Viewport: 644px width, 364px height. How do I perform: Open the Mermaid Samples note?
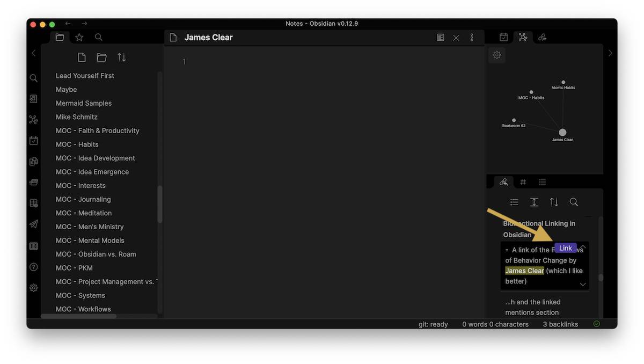point(84,103)
